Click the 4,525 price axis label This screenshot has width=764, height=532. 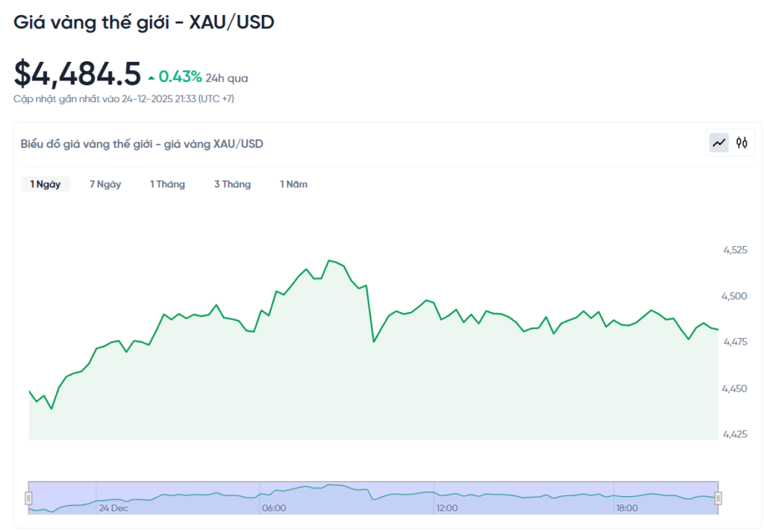point(735,251)
